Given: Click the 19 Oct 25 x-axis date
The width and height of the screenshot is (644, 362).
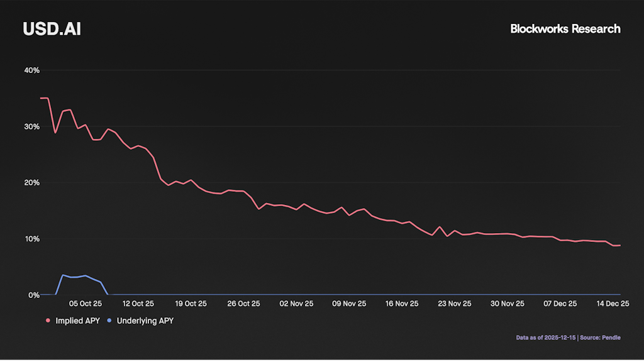Looking at the screenshot, I should [191, 304].
